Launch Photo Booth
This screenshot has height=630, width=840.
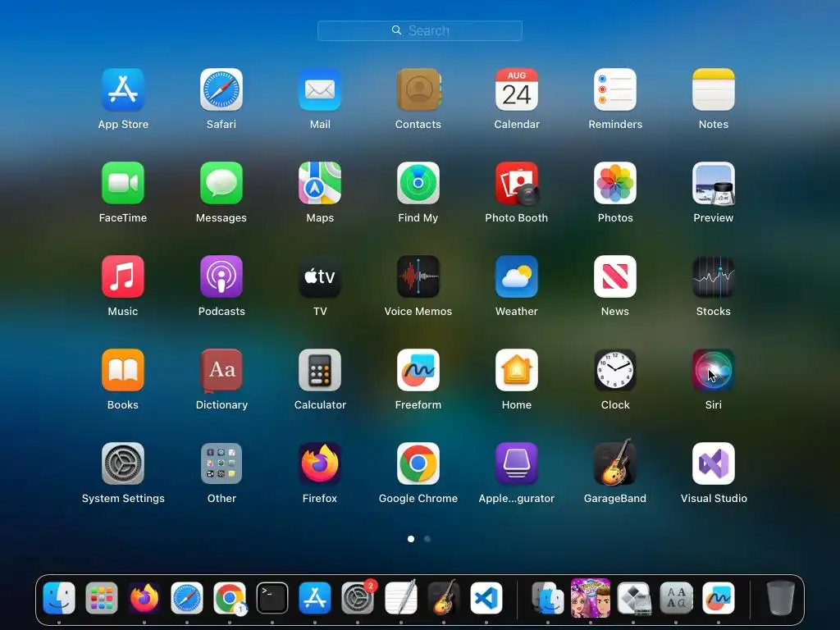coord(517,183)
